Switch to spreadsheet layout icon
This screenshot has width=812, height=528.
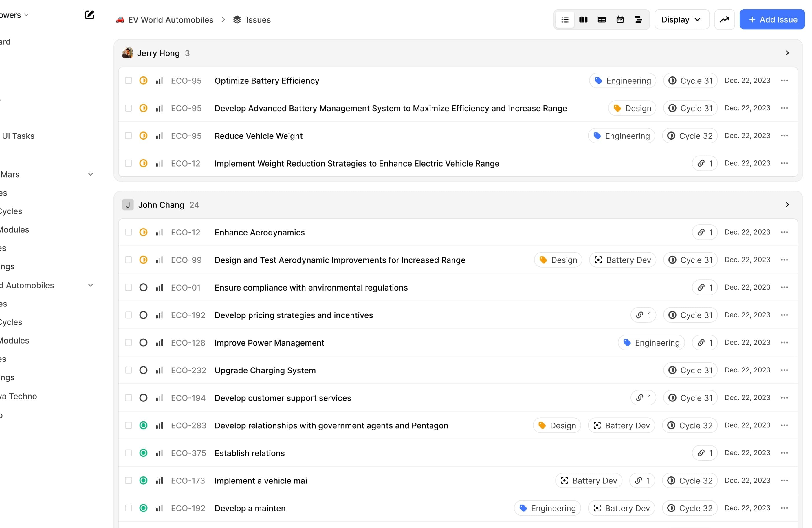point(602,20)
